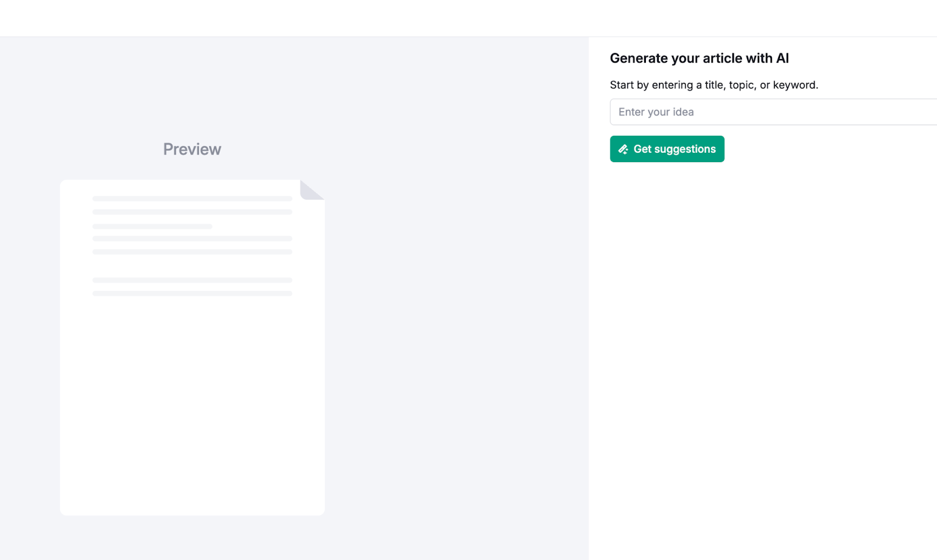937x560 pixels.
Task: Click the blank lower area of preview page
Action: pos(192,410)
